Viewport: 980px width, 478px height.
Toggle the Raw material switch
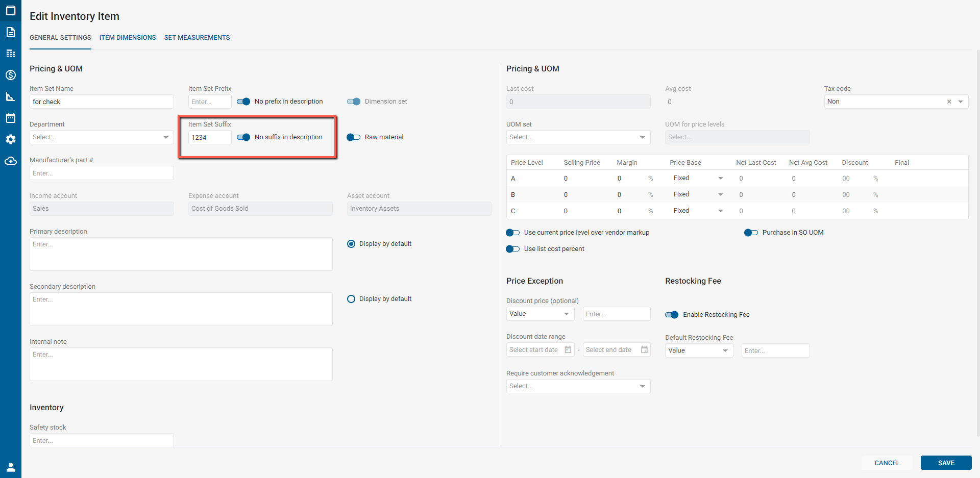(x=353, y=137)
